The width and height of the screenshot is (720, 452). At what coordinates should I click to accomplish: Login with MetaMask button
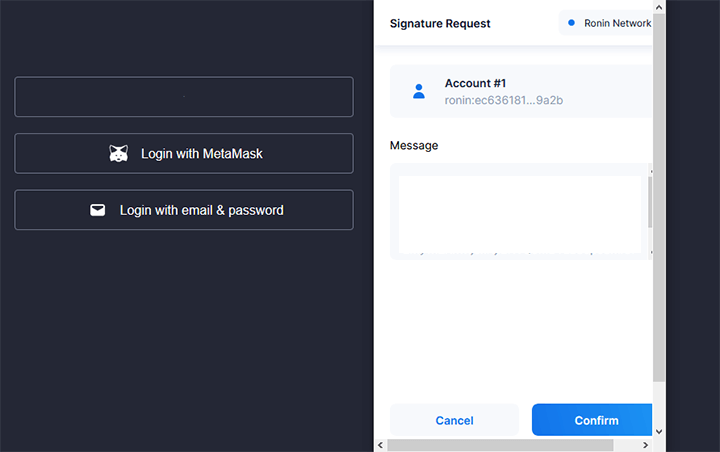pyautogui.click(x=184, y=153)
